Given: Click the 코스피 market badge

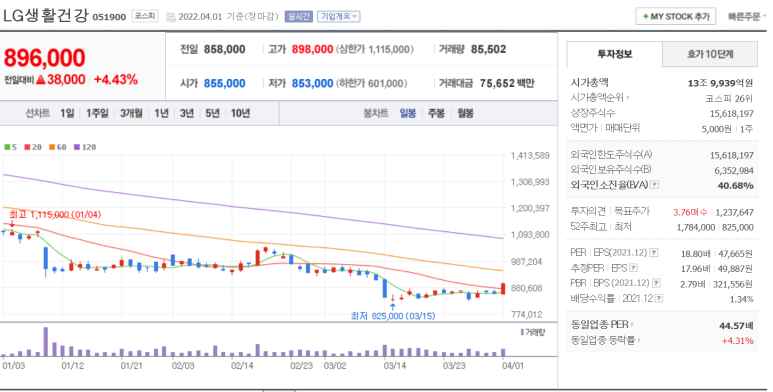Looking at the screenshot, I should (144, 16).
